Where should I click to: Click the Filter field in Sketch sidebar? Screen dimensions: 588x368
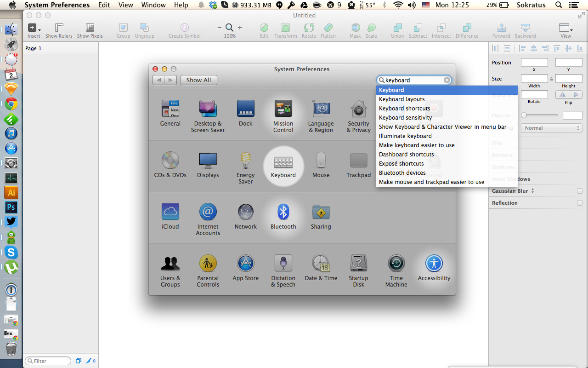pyautogui.click(x=48, y=361)
